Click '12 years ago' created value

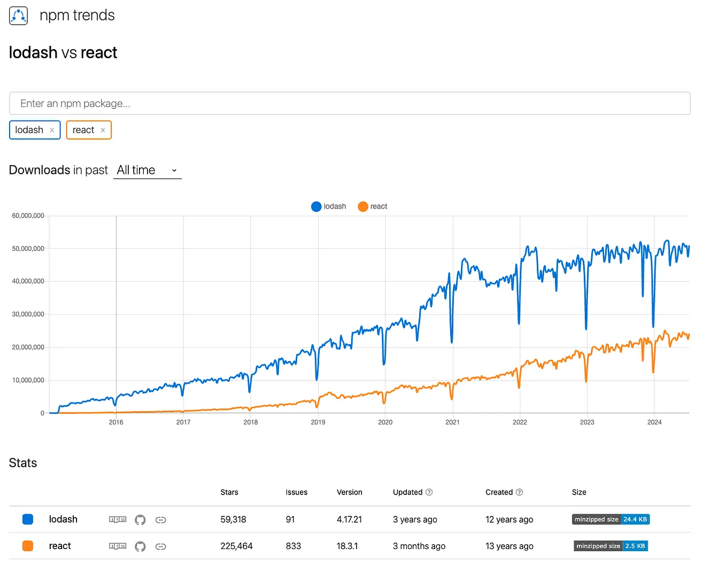pyautogui.click(x=509, y=519)
